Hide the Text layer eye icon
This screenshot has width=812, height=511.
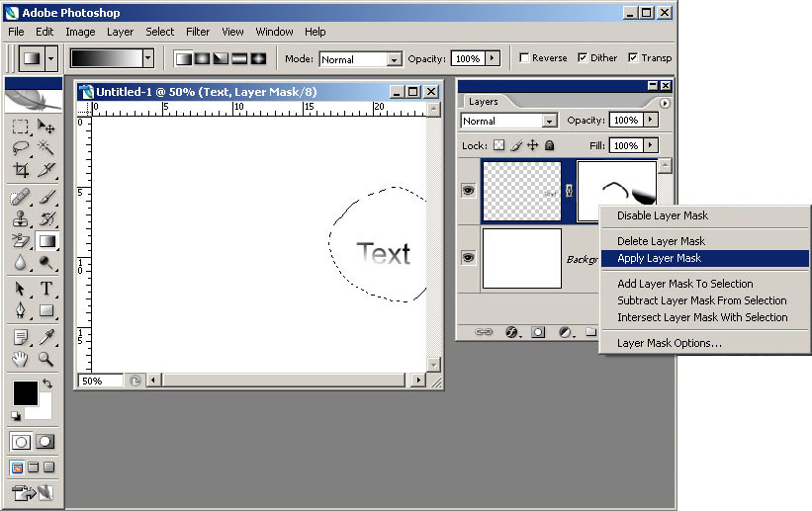pos(468,190)
